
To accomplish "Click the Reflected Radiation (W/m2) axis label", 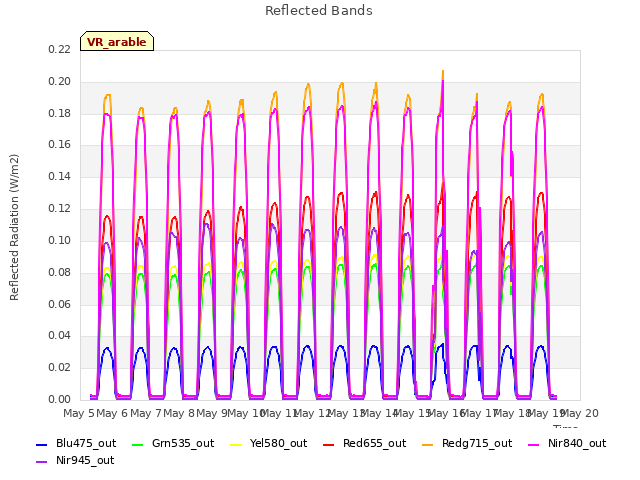I will click(14, 227).
